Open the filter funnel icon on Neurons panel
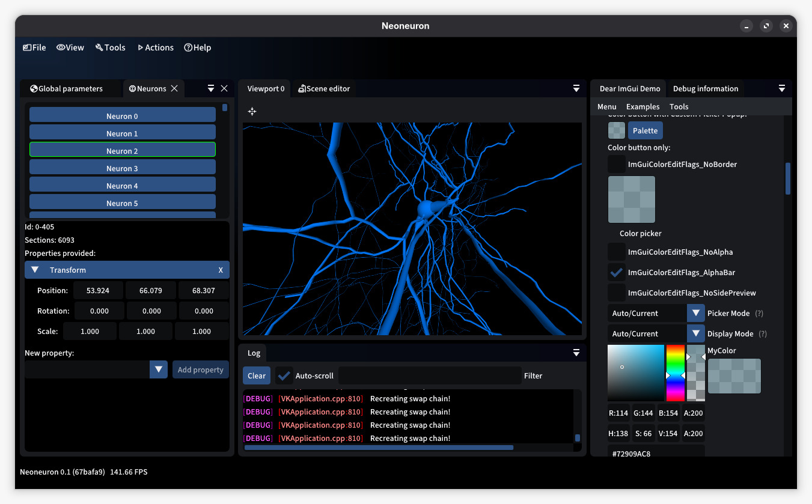 [x=210, y=88]
